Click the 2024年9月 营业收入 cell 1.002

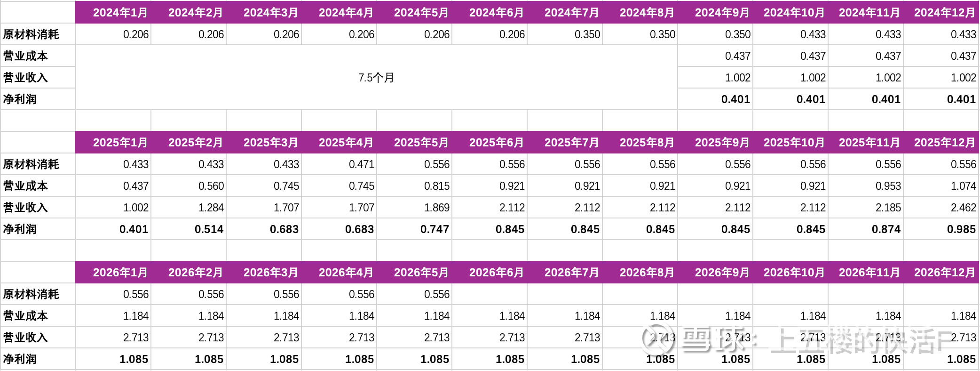(x=715, y=78)
